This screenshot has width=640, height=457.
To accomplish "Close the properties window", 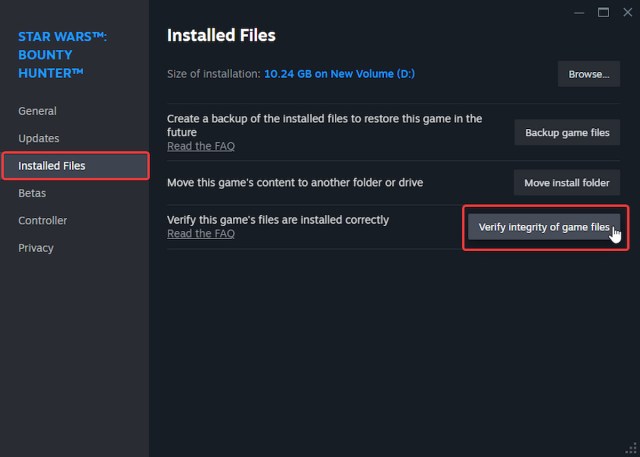I will tap(626, 12).
